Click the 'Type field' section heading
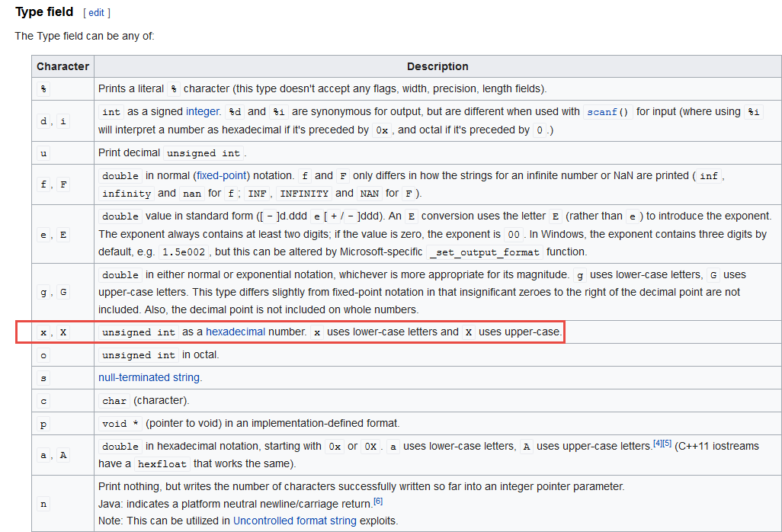 coord(44,12)
